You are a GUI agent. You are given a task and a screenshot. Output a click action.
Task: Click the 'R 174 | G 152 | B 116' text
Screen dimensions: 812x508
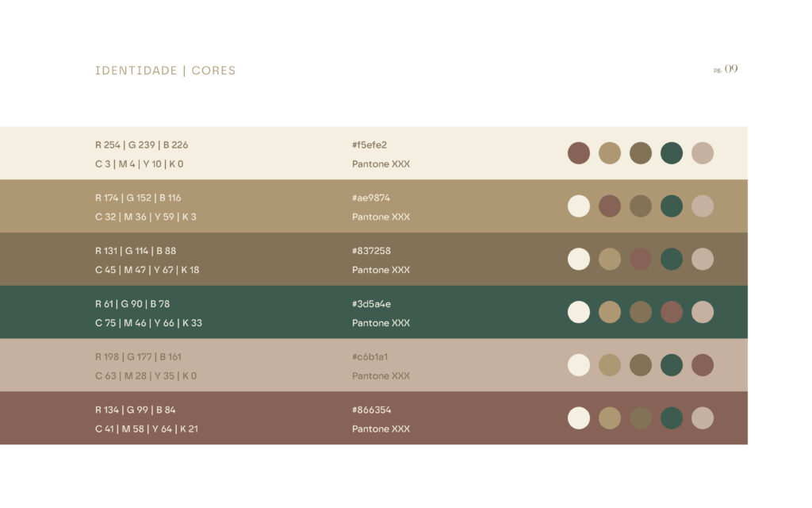pyautogui.click(x=138, y=198)
